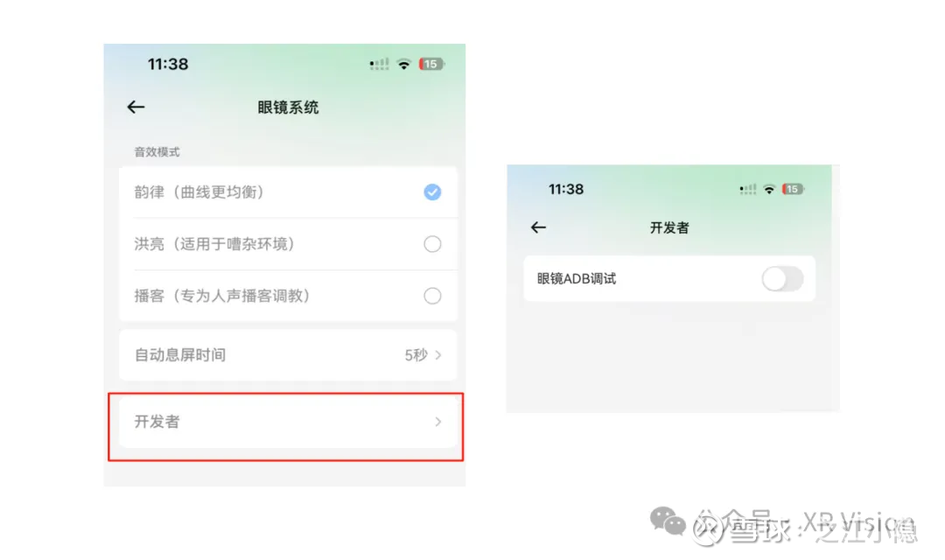This screenshot has height=560, width=945.
Task: Tap the battery indicator on the right phone
Action: [x=793, y=189]
